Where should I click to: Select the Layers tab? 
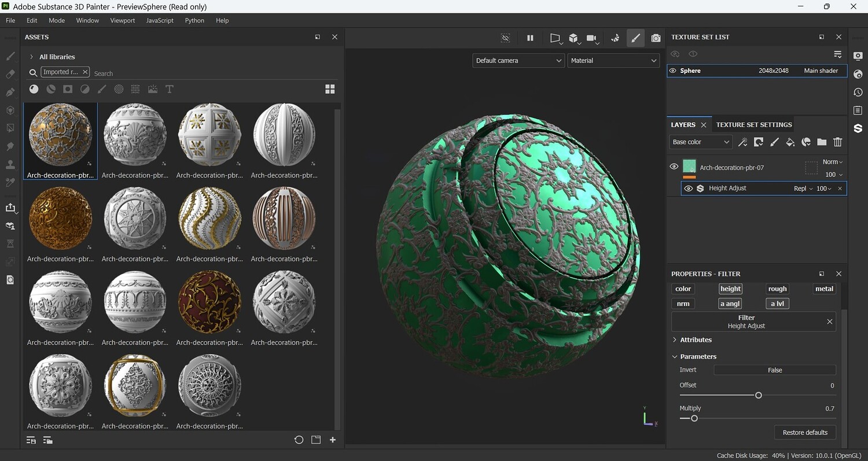click(683, 124)
